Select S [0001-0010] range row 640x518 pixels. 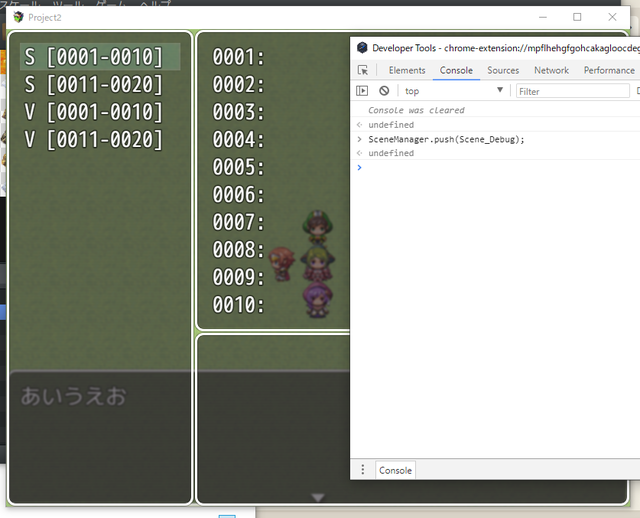pos(100,56)
